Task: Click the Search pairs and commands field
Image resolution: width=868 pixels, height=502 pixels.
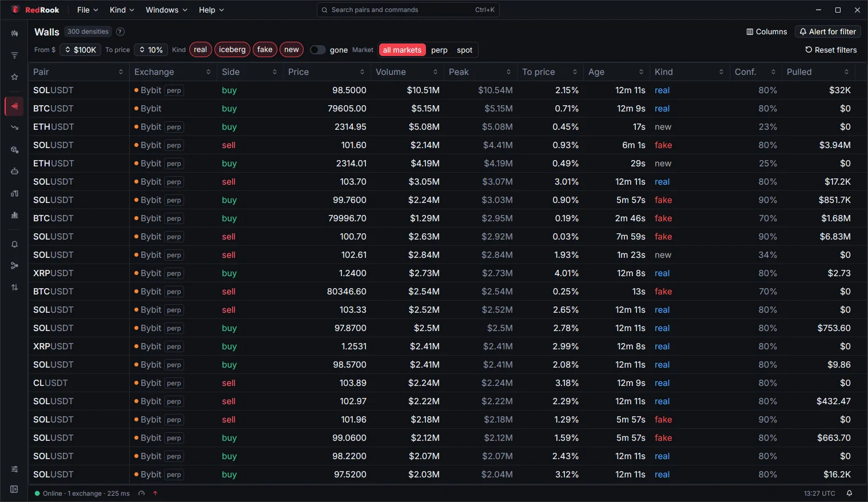Action: point(408,10)
